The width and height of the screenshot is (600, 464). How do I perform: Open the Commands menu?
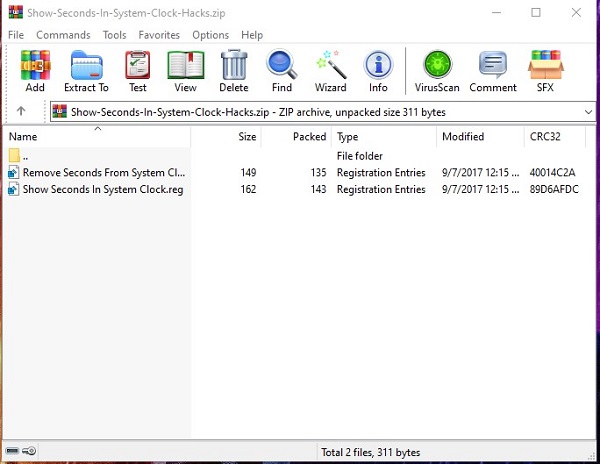coord(63,35)
